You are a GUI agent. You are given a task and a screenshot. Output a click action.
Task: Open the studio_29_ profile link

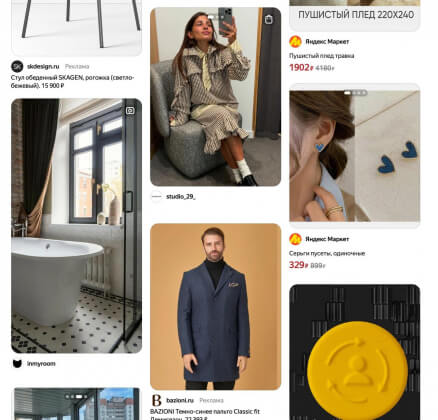click(x=181, y=197)
